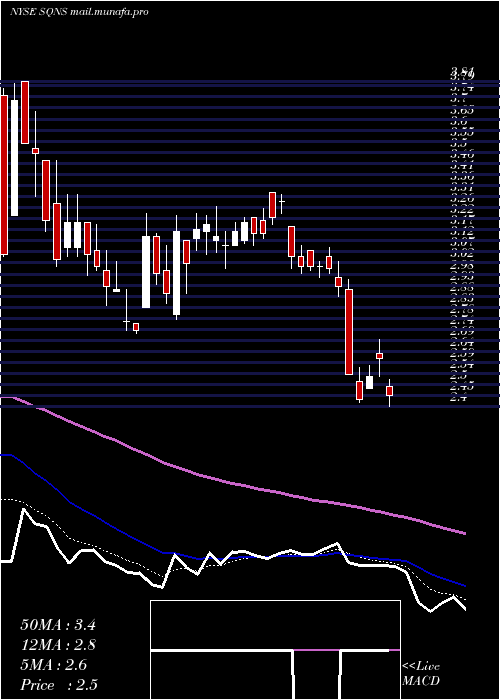Click the pink segment of the MACD line

317,650
